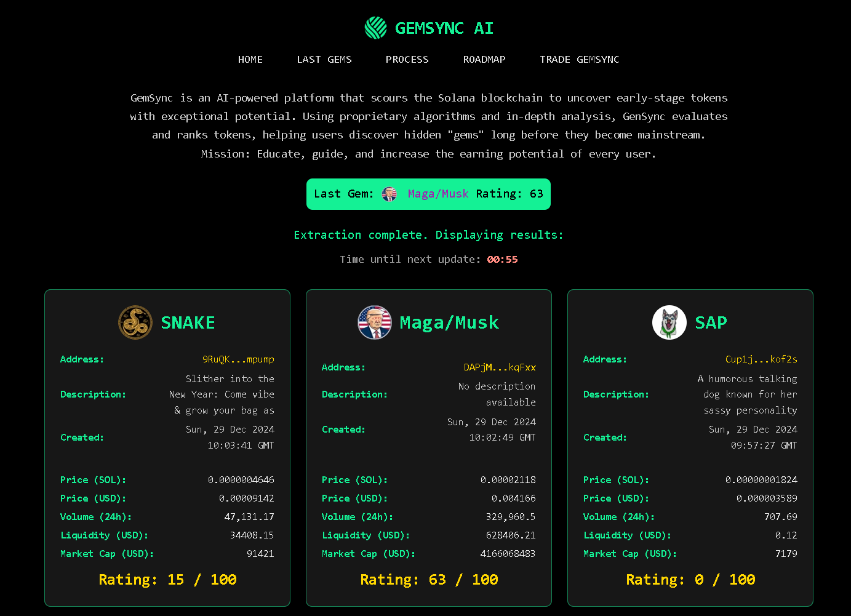
Task: Click the SNAKE token coin icon
Action: click(135, 322)
